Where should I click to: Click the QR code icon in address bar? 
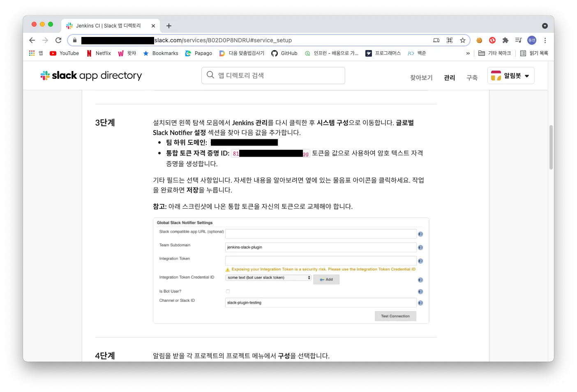tap(450, 40)
